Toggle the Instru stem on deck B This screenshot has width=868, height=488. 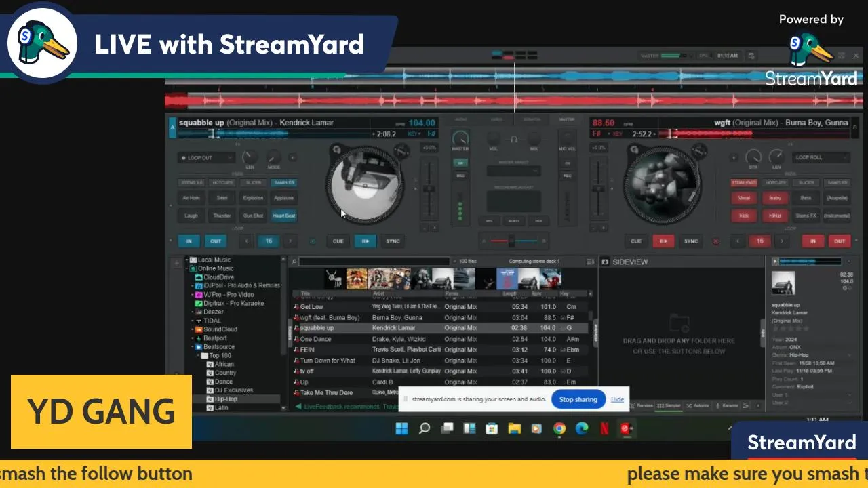775,199
